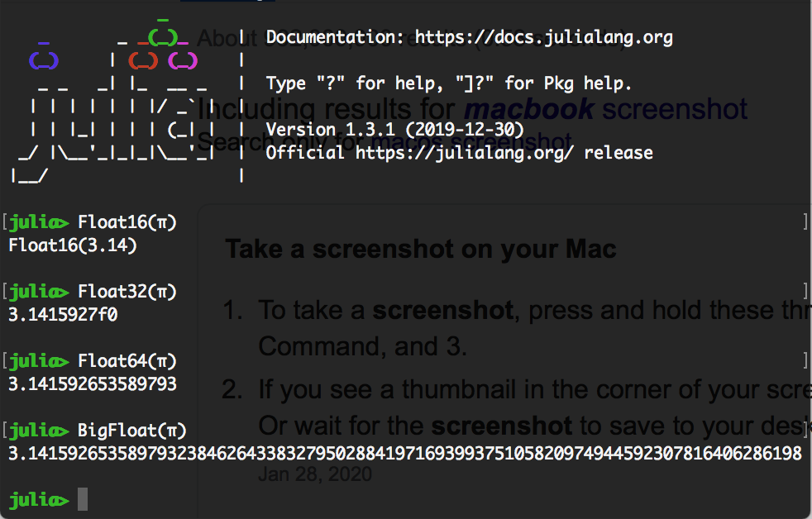Click the purple circle in Julia logo

(x=183, y=60)
